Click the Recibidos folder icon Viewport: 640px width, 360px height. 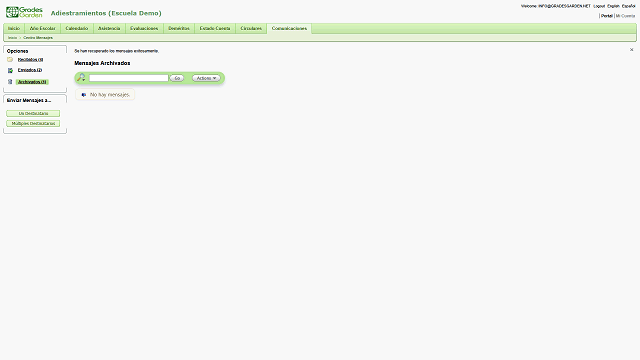(x=10, y=60)
